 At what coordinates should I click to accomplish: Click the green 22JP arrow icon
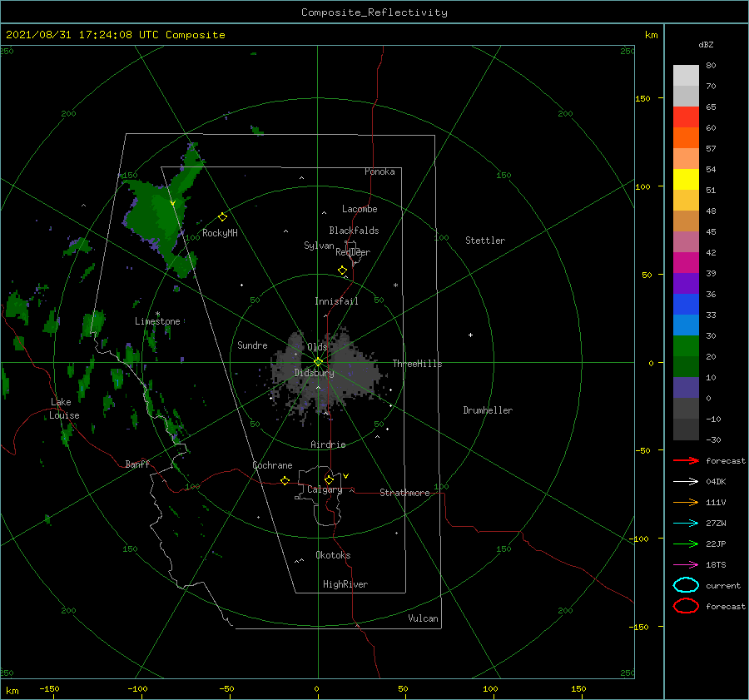pos(686,544)
